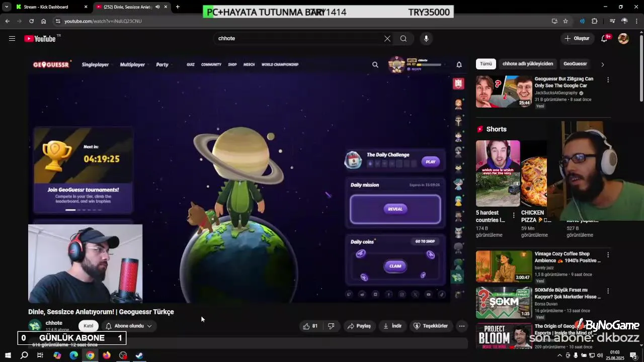Click CLAIM daily coins in video
The height and width of the screenshot is (362, 644).
coord(395,266)
